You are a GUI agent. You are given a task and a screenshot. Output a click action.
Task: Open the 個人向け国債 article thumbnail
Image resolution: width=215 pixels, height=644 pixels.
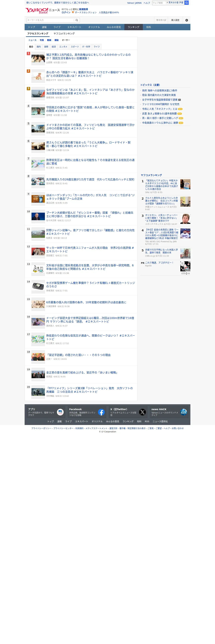38,304
